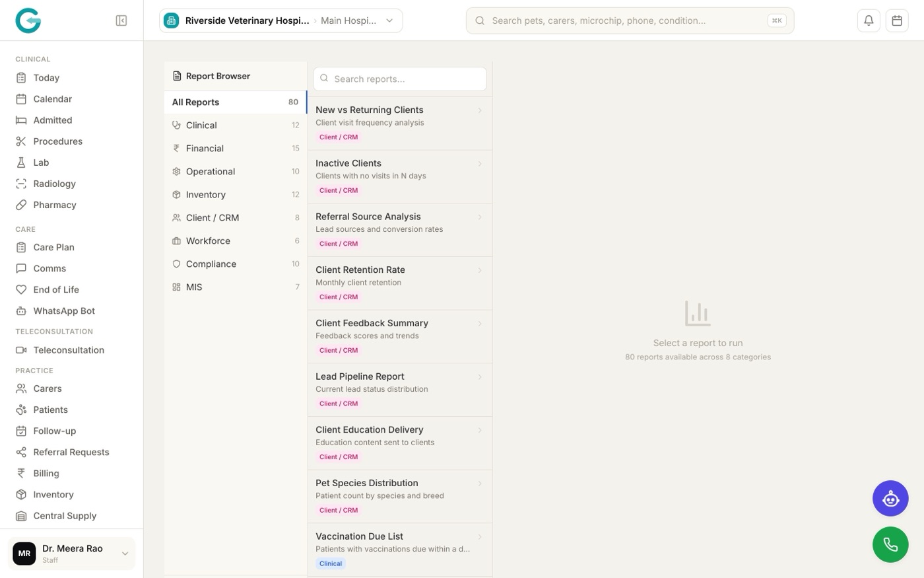The image size is (924, 578).
Task: Show Client / CRM reports
Action: (x=236, y=218)
